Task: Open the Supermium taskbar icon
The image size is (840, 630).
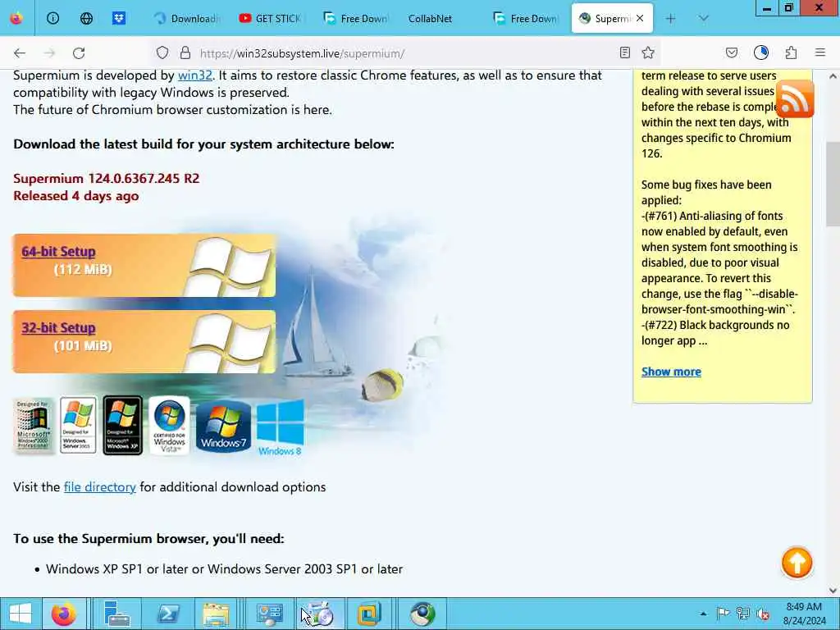Action: pyautogui.click(x=422, y=614)
